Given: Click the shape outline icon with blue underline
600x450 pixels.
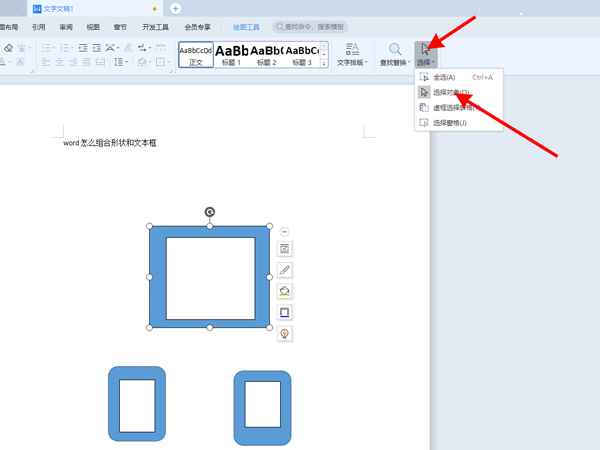Looking at the screenshot, I should [x=284, y=313].
